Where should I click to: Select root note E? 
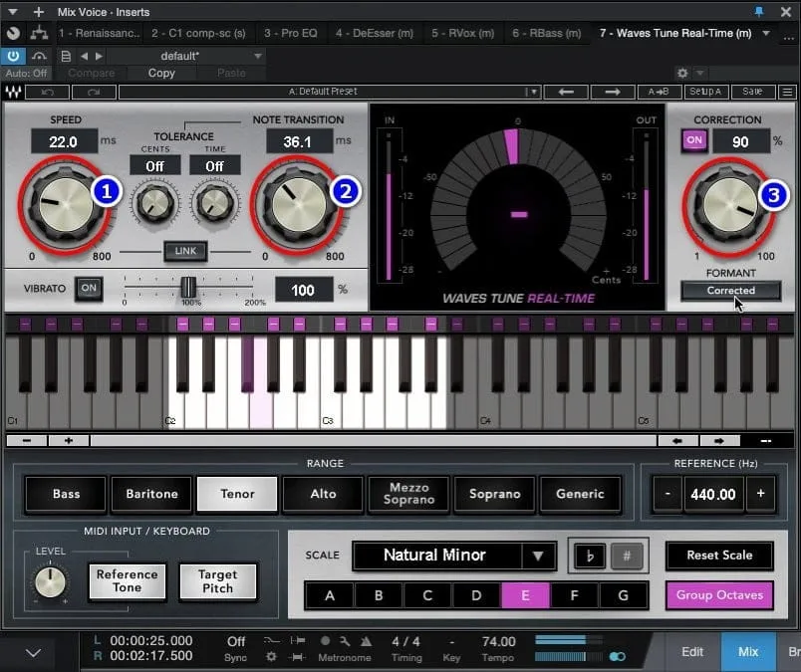pos(525,595)
